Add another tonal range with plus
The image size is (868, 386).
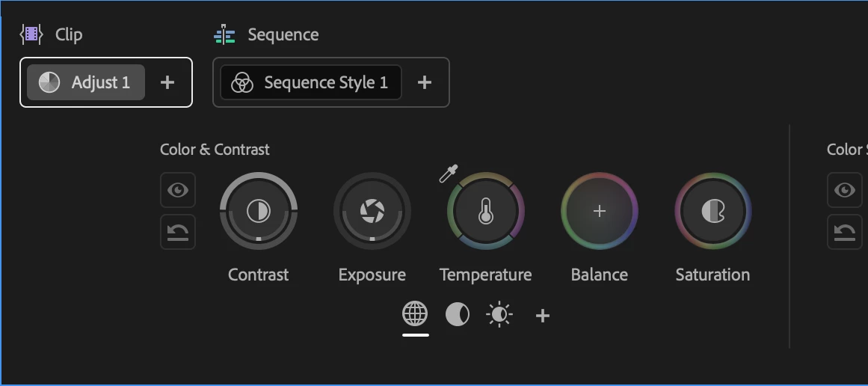(543, 316)
